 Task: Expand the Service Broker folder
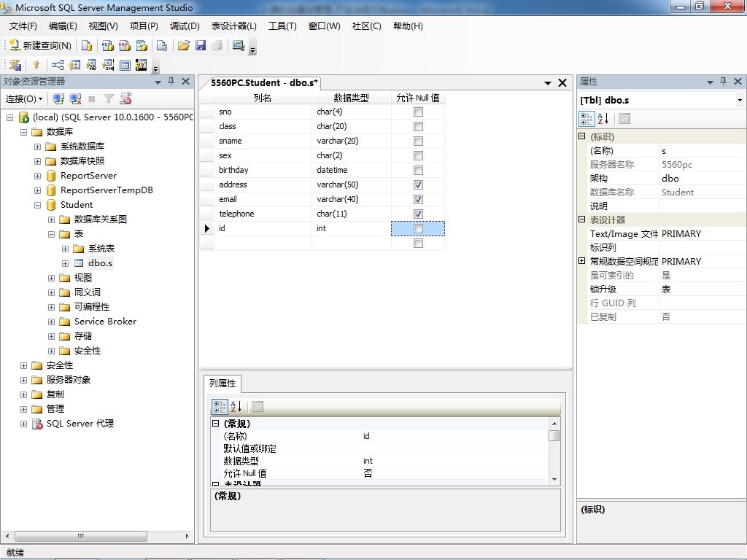tap(52, 322)
